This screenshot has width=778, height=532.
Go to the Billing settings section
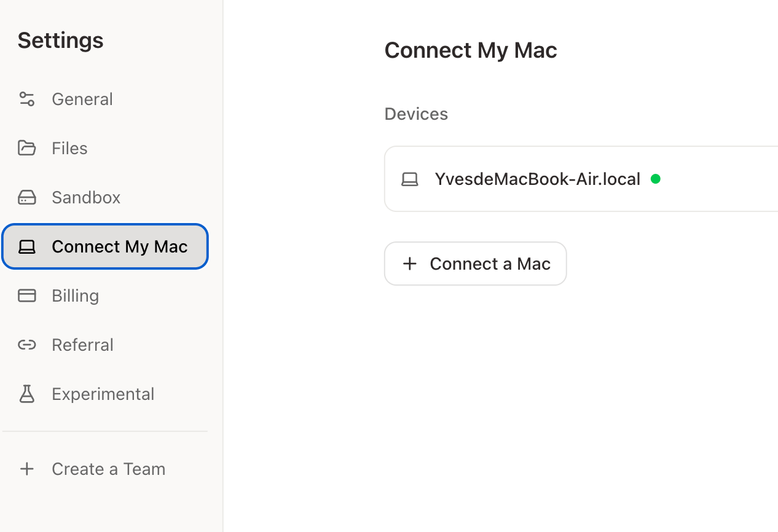pos(105,295)
